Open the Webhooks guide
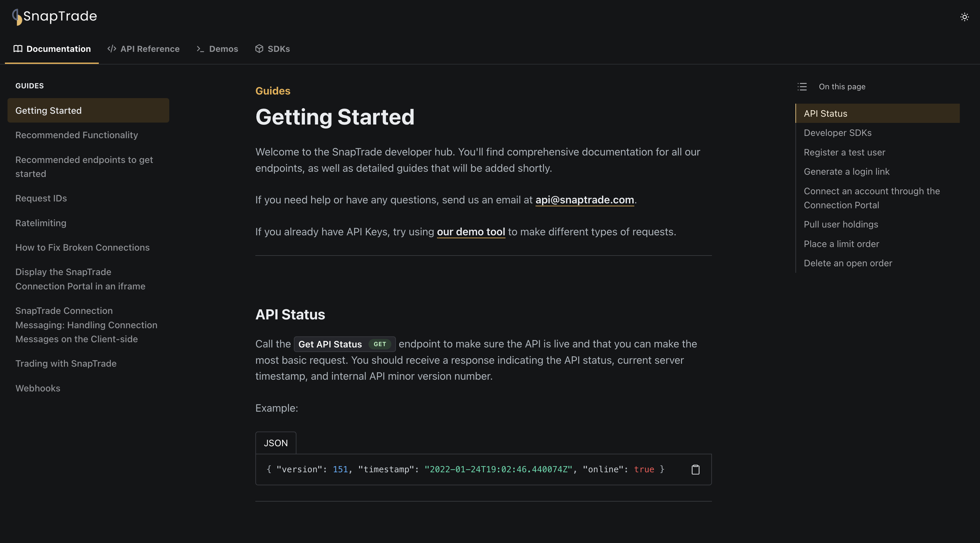Screen dimensions: 980x543 [38, 388]
